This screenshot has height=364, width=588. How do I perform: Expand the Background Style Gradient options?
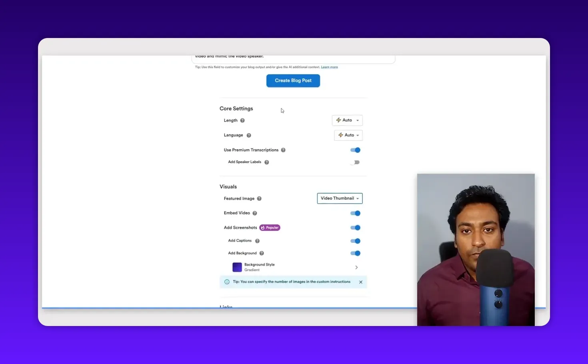(356, 267)
